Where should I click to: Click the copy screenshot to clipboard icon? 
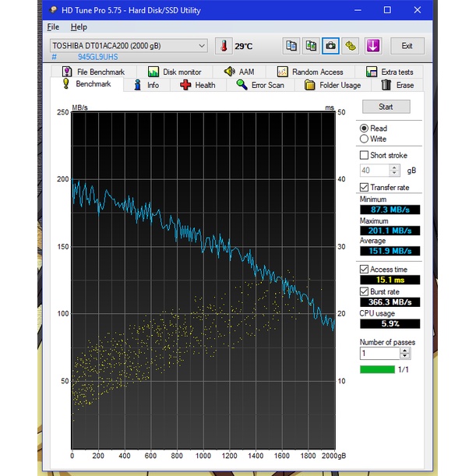(311, 46)
